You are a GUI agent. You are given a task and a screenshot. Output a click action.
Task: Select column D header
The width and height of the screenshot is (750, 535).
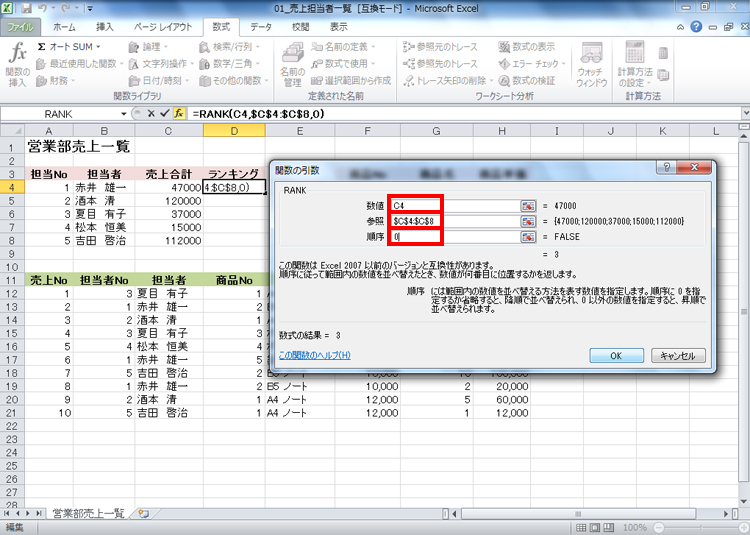(x=234, y=131)
